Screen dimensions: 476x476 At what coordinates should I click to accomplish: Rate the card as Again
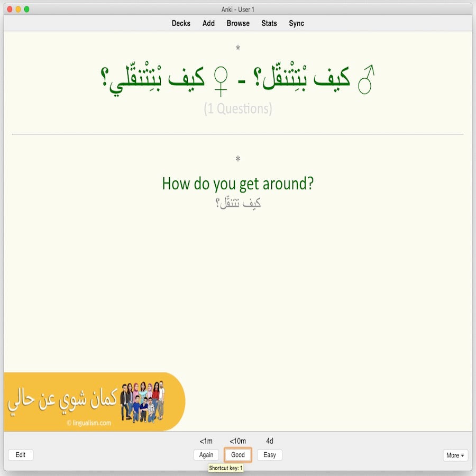206,455
